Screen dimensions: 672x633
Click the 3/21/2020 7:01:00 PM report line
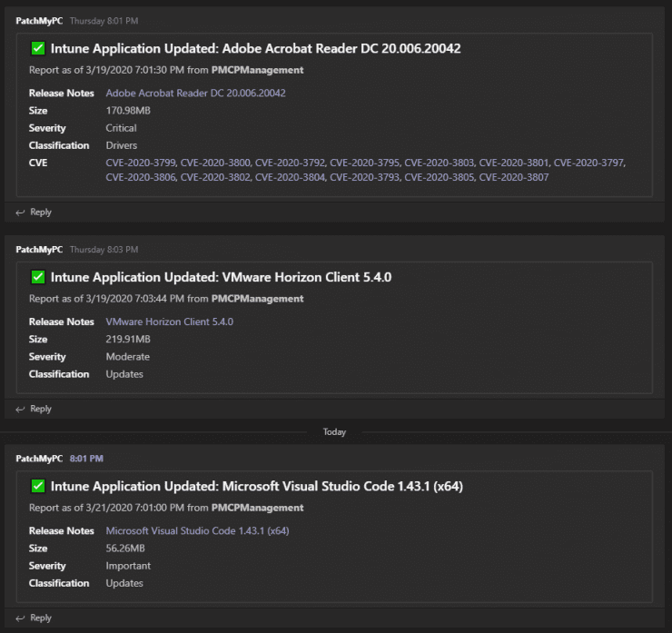(166, 509)
